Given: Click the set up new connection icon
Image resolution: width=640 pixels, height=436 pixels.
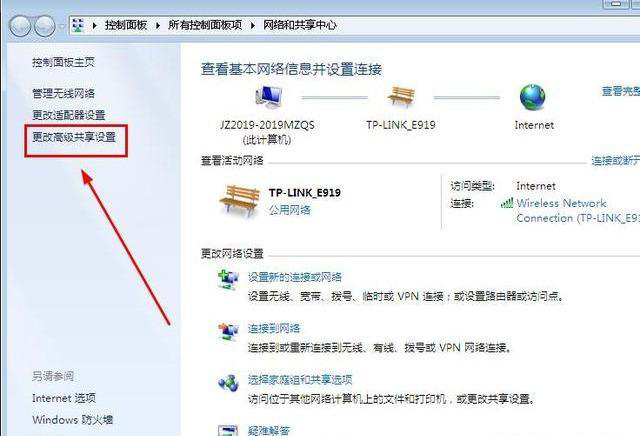Looking at the screenshot, I should click(x=228, y=280).
